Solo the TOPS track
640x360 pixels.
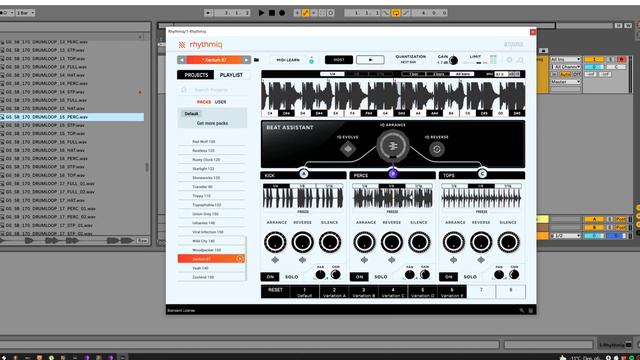[470, 277]
